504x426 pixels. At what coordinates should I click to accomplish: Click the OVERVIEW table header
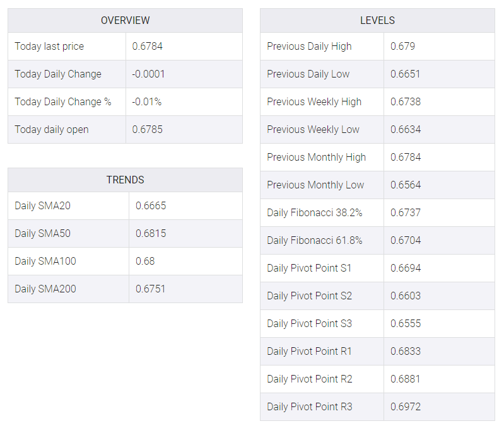[125, 20]
